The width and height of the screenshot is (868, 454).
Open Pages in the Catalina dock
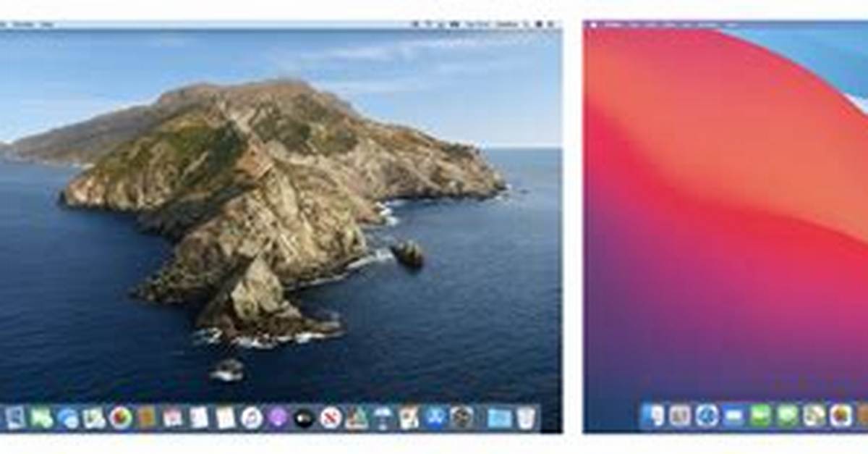(x=408, y=417)
